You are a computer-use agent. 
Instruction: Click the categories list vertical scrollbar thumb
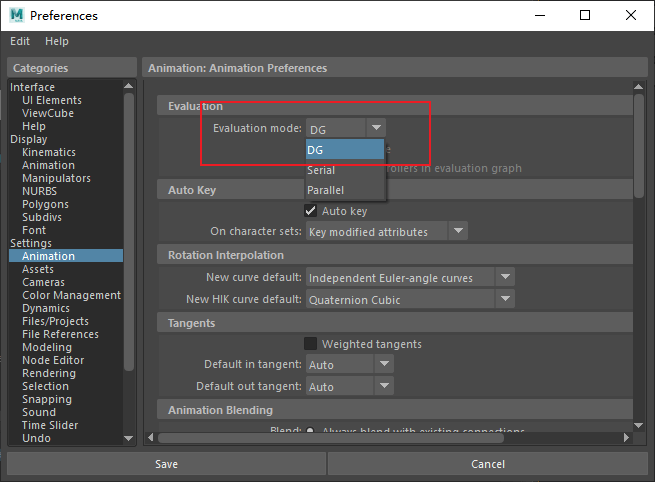129,232
